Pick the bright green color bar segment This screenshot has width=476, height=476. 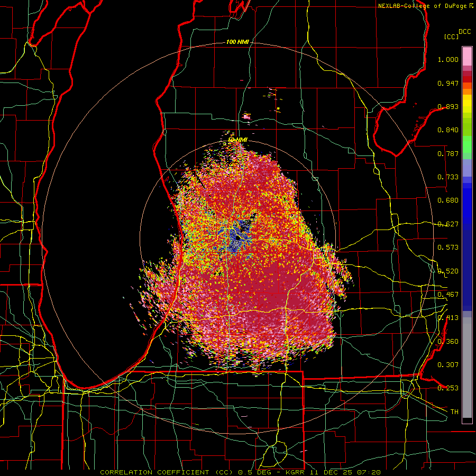coord(467,144)
